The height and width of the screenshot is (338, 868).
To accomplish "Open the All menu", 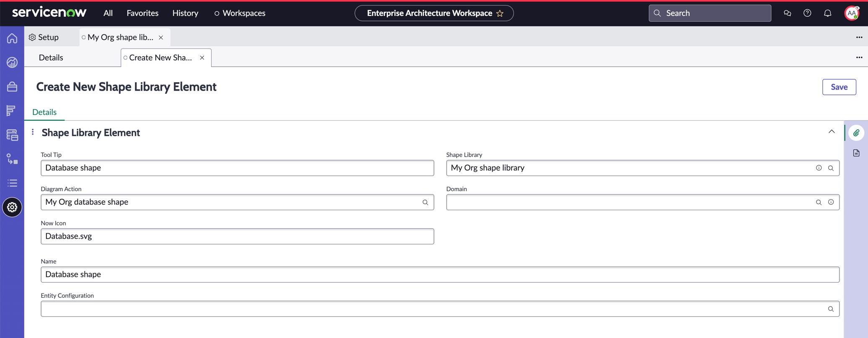I will [108, 13].
